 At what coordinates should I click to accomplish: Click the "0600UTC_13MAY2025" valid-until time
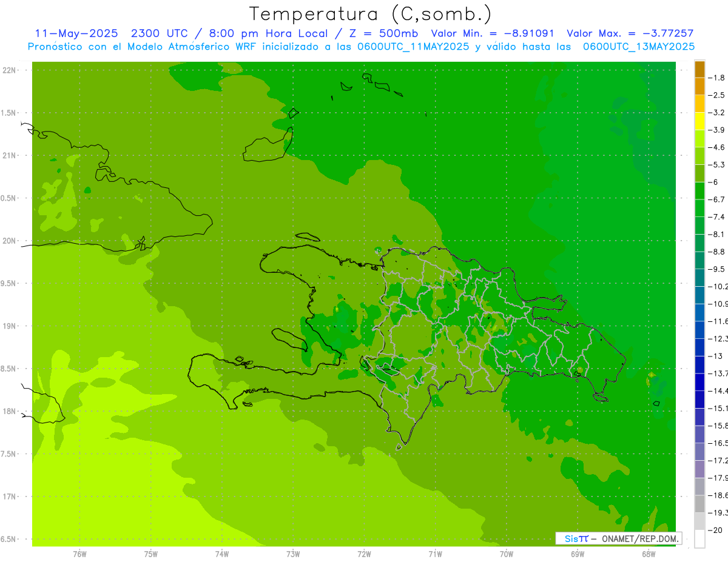(638, 47)
